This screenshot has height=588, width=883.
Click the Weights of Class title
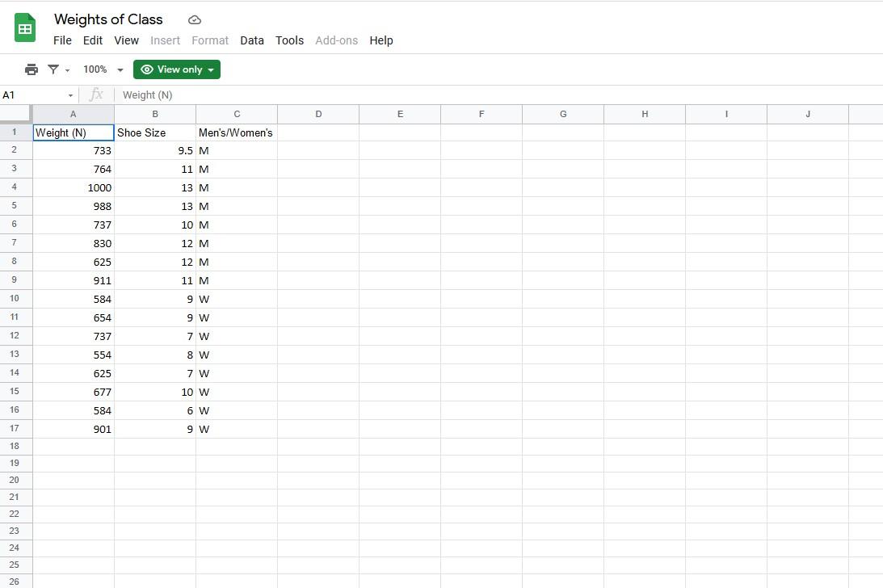(x=108, y=19)
